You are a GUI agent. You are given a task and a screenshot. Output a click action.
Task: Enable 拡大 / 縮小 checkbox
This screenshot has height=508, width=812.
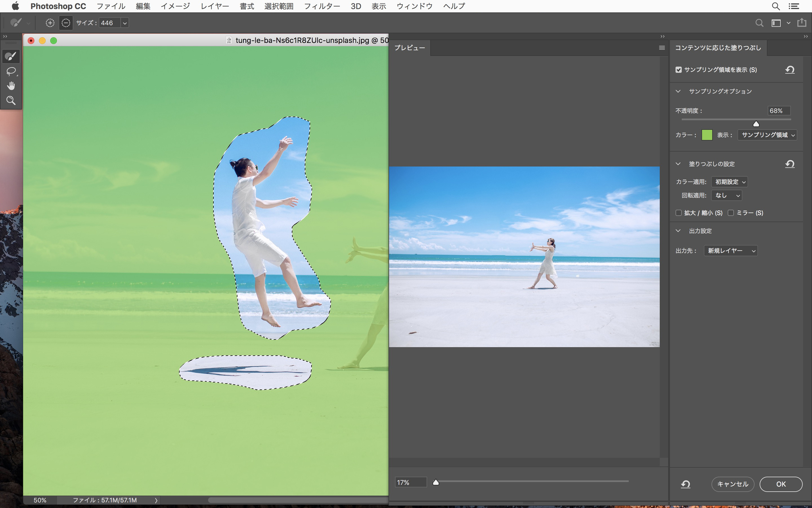[x=678, y=213]
